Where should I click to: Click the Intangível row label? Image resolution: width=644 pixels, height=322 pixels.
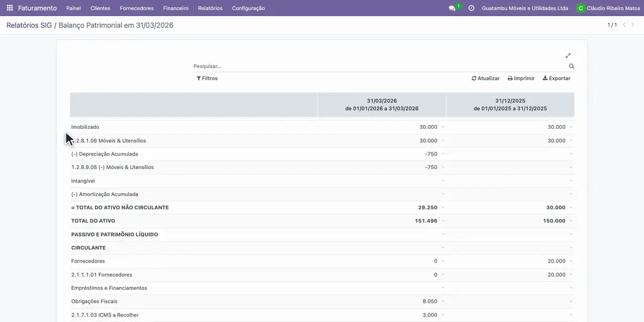click(x=83, y=181)
